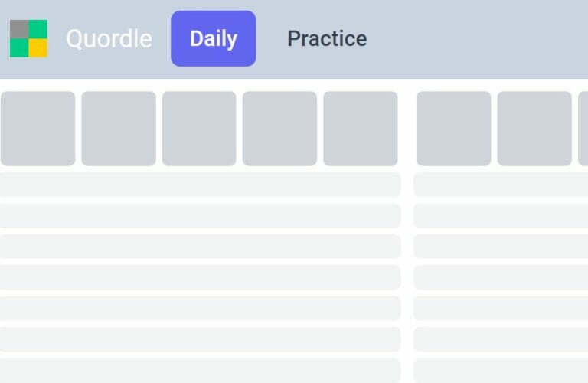The width and height of the screenshot is (588, 383).
Task: Click the Quordle colored squares logo
Action: coord(28,38)
